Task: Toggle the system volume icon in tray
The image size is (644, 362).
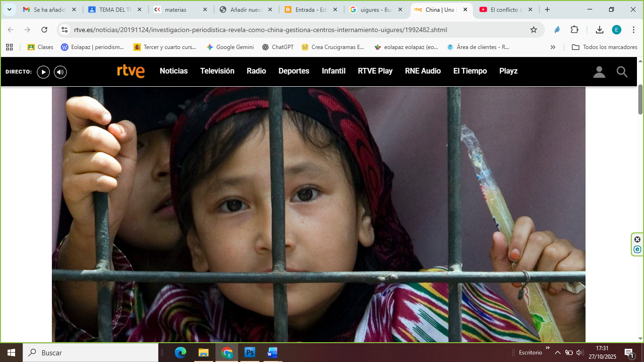Action: [580, 353]
